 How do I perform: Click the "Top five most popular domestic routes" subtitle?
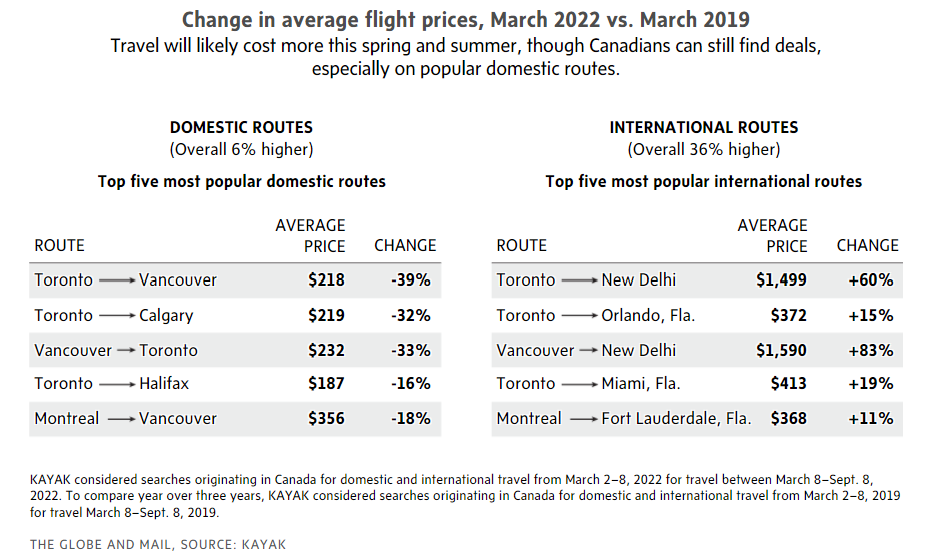click(241, 182)
